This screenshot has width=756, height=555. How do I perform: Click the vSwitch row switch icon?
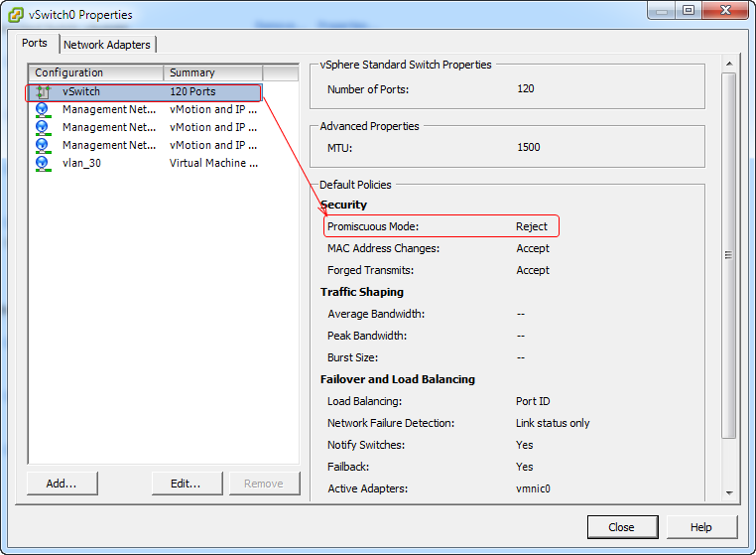pos(43,91)
